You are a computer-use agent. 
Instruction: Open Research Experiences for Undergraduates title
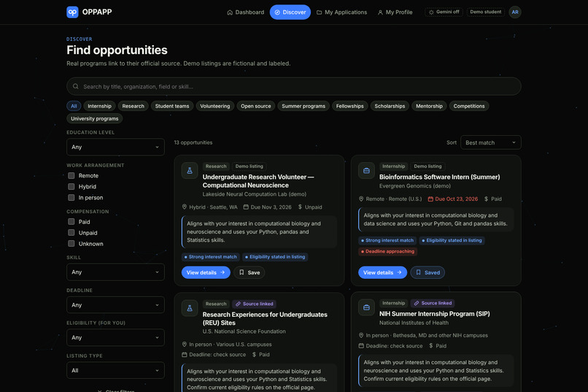pos(265,318)
